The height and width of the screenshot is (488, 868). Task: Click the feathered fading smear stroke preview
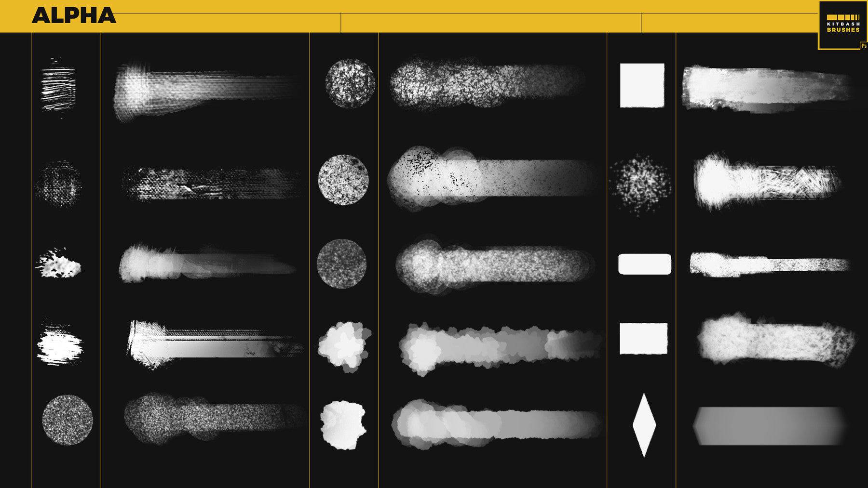(207, 263)
